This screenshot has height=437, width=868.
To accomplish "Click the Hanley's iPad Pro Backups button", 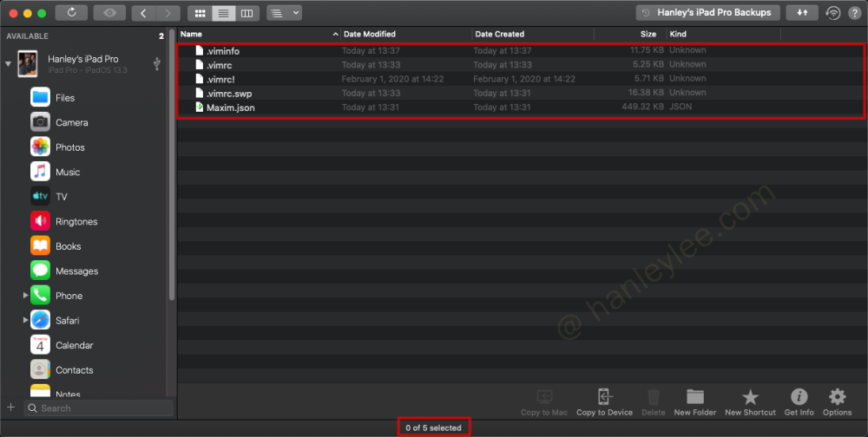I will point(707,13).
